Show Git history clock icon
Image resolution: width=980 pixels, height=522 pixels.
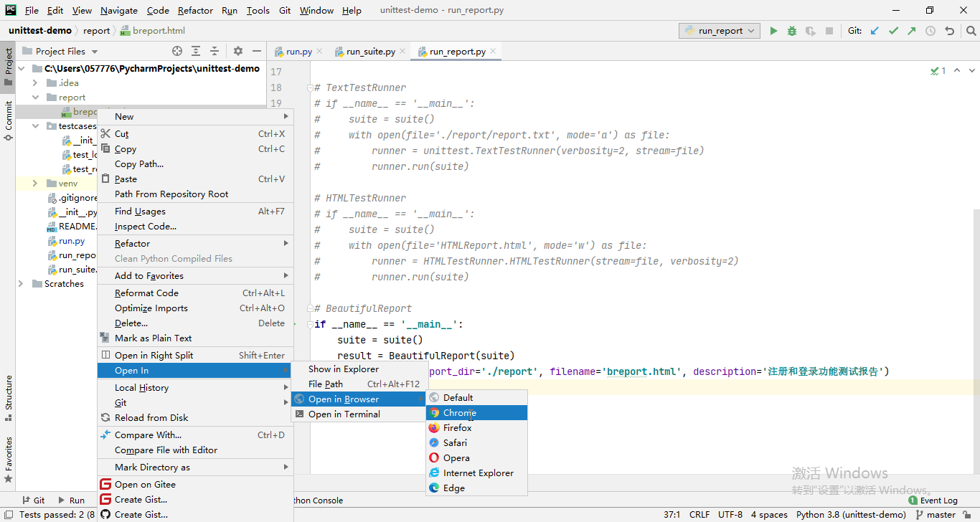pyautogui.click(x=930, y=31)
